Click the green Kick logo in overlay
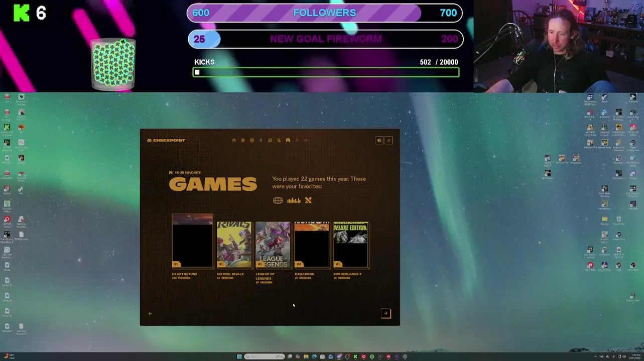The height and width of the screenshot is (361, 644). click(22, 14)
